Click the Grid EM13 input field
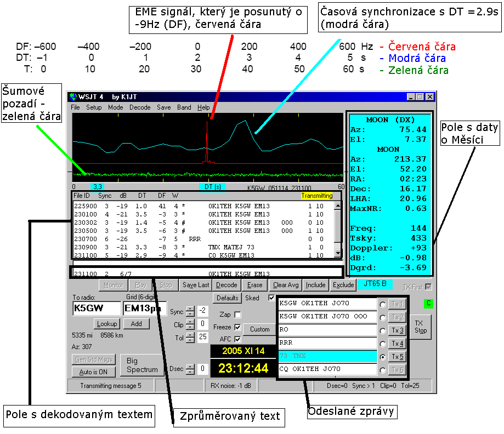This screenshot has height=434, width=504. coord(145,309)
